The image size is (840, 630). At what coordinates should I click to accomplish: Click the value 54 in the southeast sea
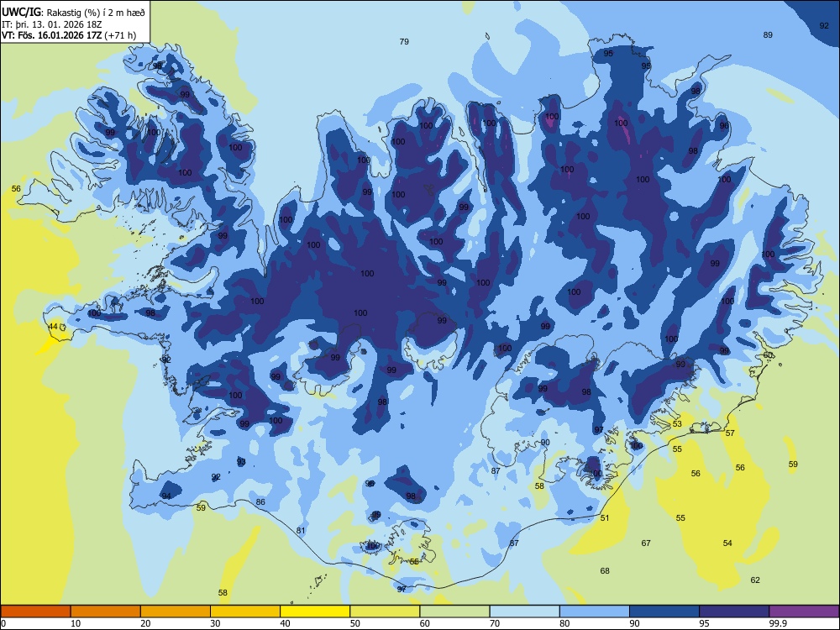click(x=727, y=543)
